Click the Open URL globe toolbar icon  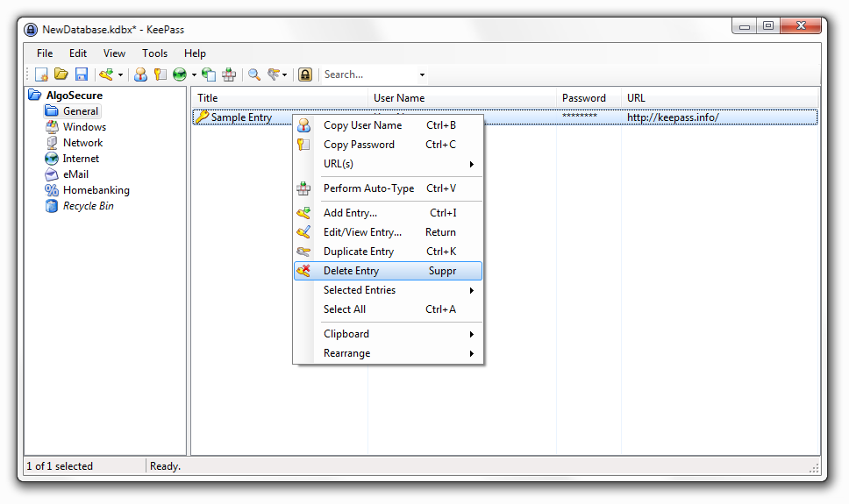(180, 75)
